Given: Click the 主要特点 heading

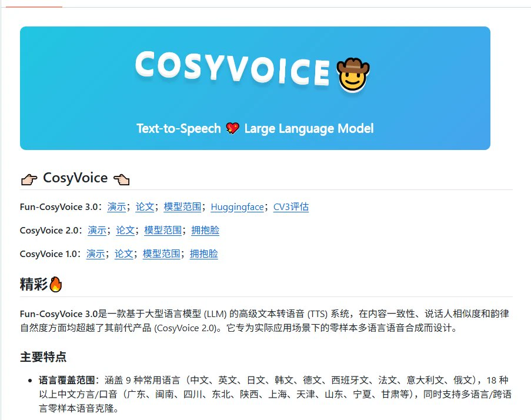Looking at the screenshot, I should pos(44,357).
